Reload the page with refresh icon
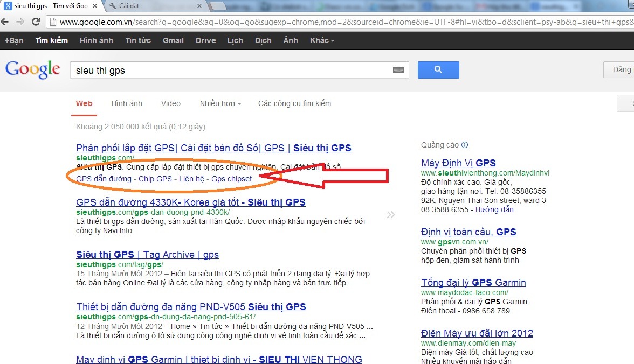Image resolution: width=634 pixels, height=364 pixels. click(x=36, y=22)
